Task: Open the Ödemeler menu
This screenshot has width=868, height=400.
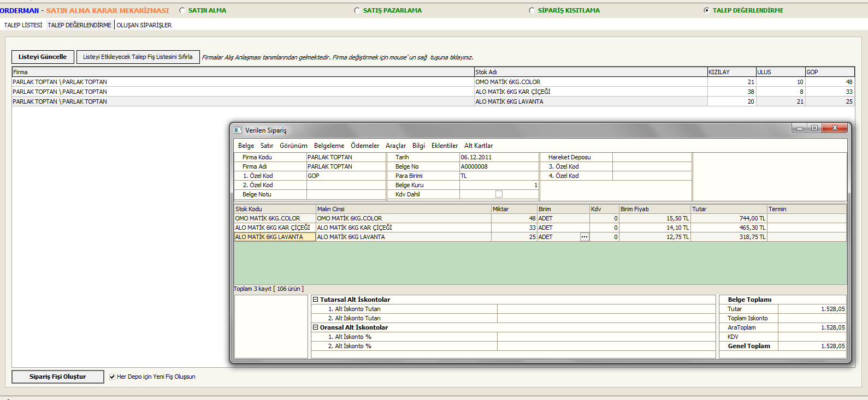Action: click(x=365, y=146)
